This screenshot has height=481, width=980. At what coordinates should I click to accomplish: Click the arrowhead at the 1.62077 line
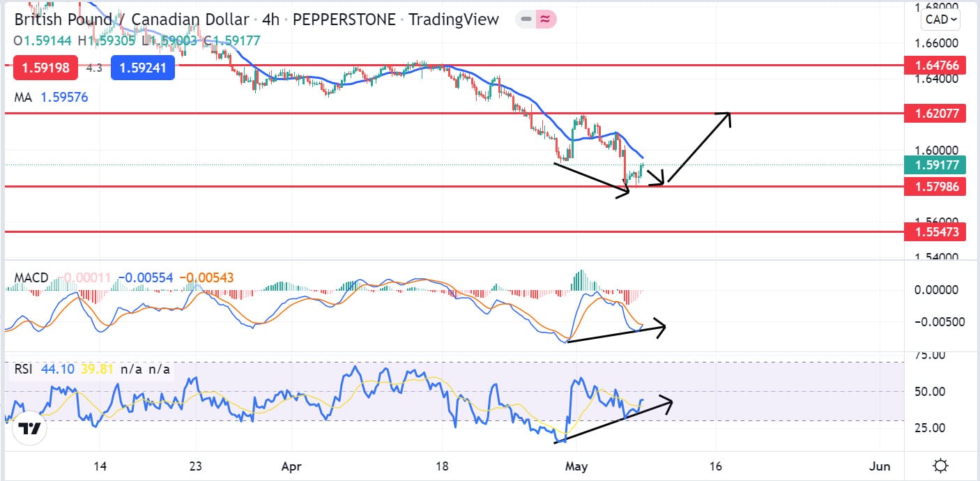coord(727,115)
